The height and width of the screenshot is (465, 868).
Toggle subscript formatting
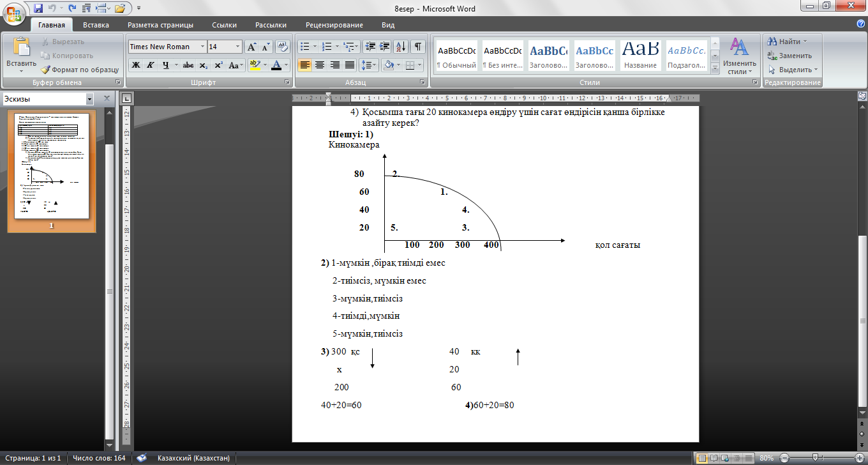coord(203,65)
